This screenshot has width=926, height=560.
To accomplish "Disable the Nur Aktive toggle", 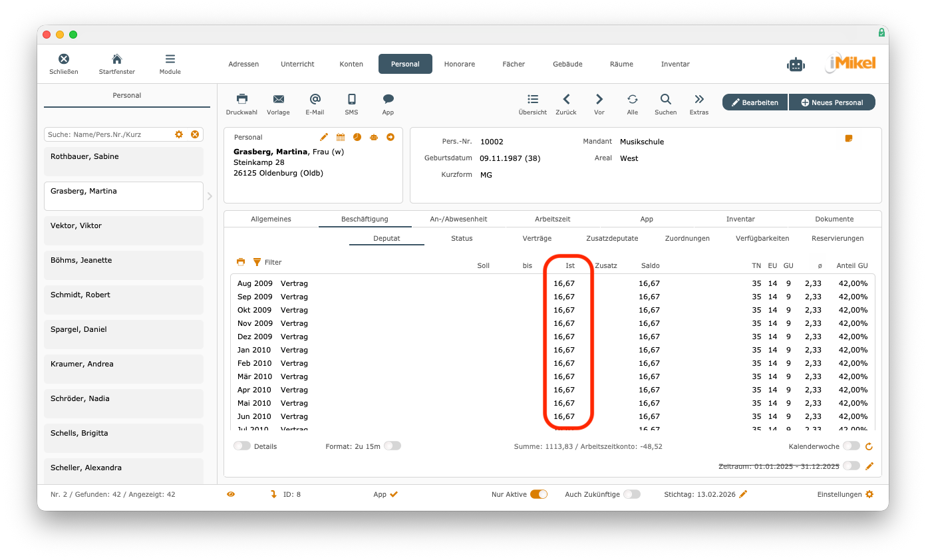I will click(539, 494).
